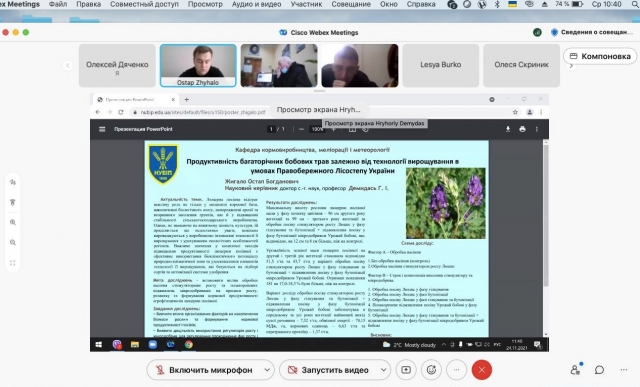Open the Правка menu

point(88,4)
